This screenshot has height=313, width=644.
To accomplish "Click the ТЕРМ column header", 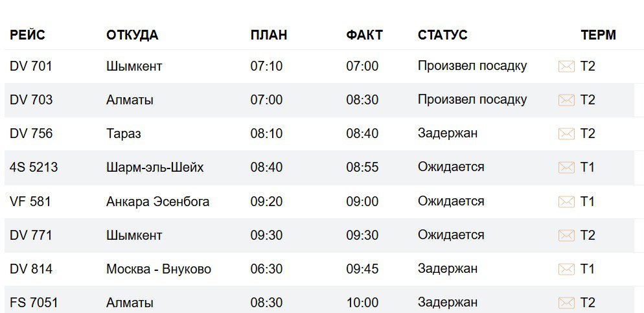I will (x=598, y=35).
